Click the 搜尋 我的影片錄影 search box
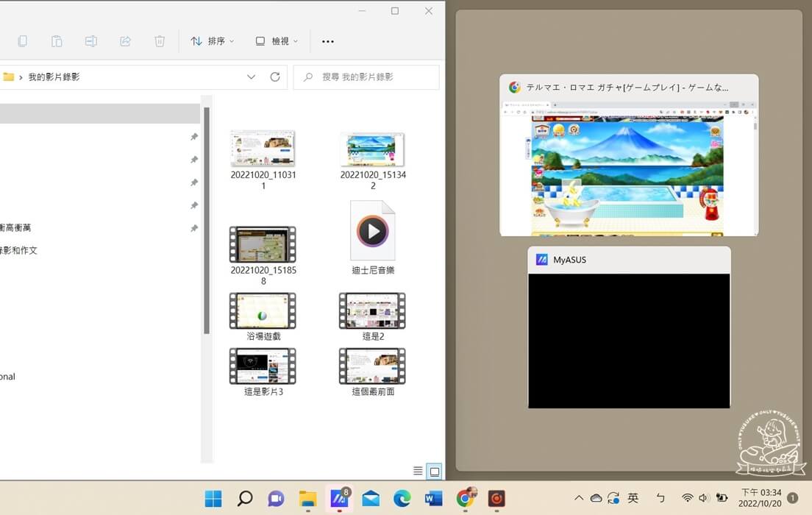Image resolution: width=812 pixels, height=515 pixels. tap(366, 77)
